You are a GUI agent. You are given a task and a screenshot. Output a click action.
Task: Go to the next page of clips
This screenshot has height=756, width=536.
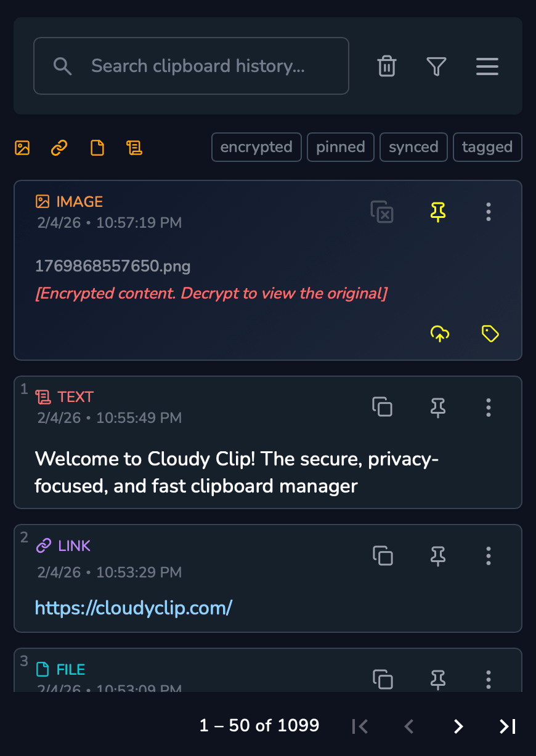458,726
